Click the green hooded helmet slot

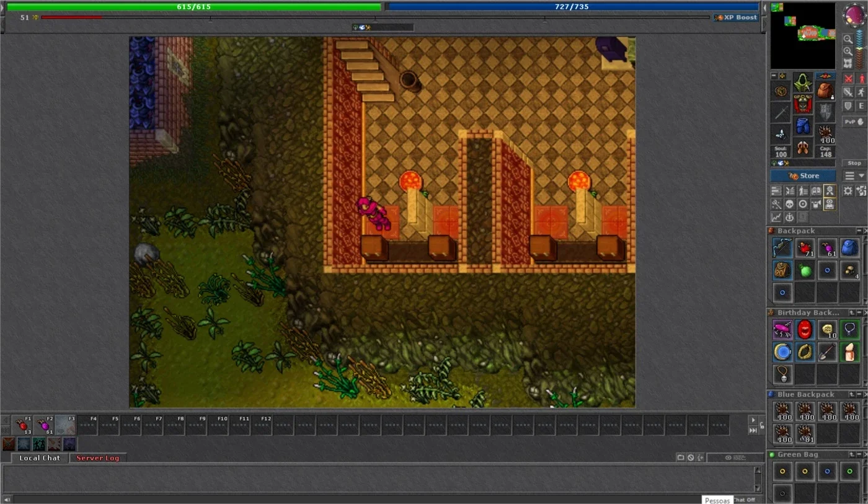pyautogui.click(x=803, y=82)
